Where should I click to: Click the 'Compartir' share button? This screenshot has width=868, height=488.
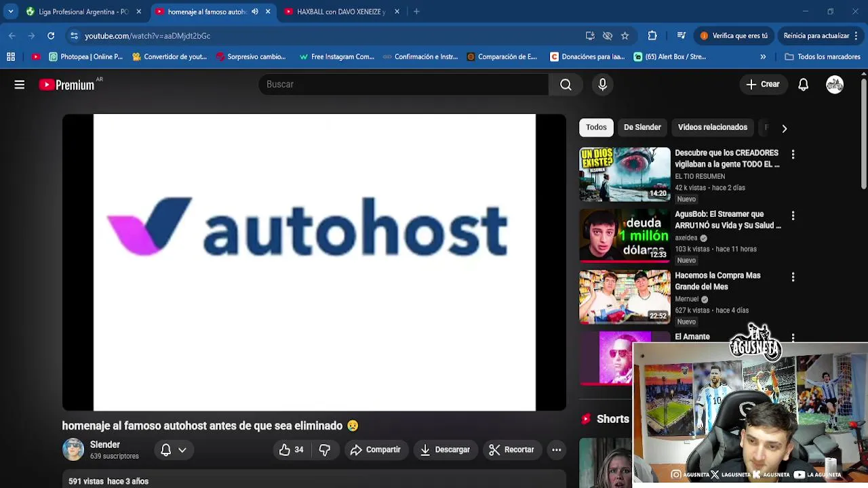(375, 450)
